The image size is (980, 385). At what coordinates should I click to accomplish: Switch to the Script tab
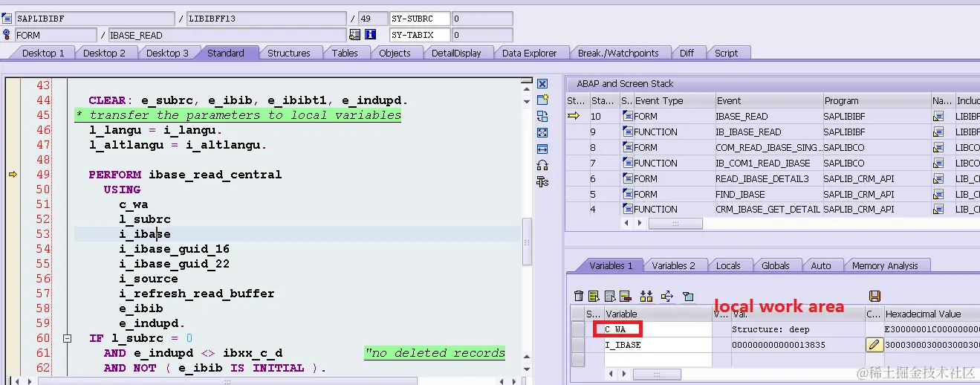(726, 53)
